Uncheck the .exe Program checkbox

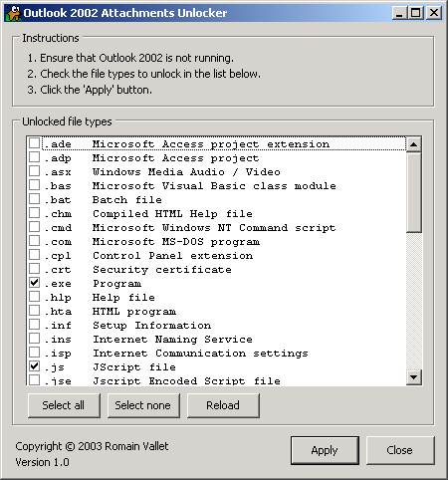(x=35, y=283)
